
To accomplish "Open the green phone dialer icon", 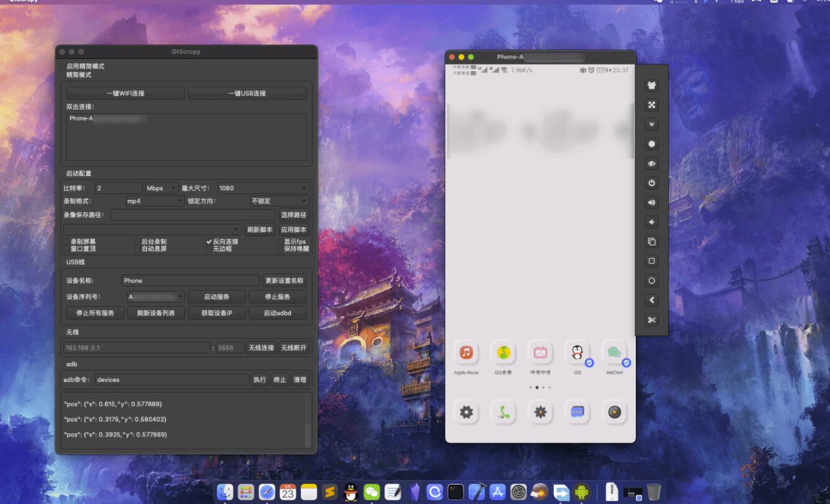I will click(503, 412).
